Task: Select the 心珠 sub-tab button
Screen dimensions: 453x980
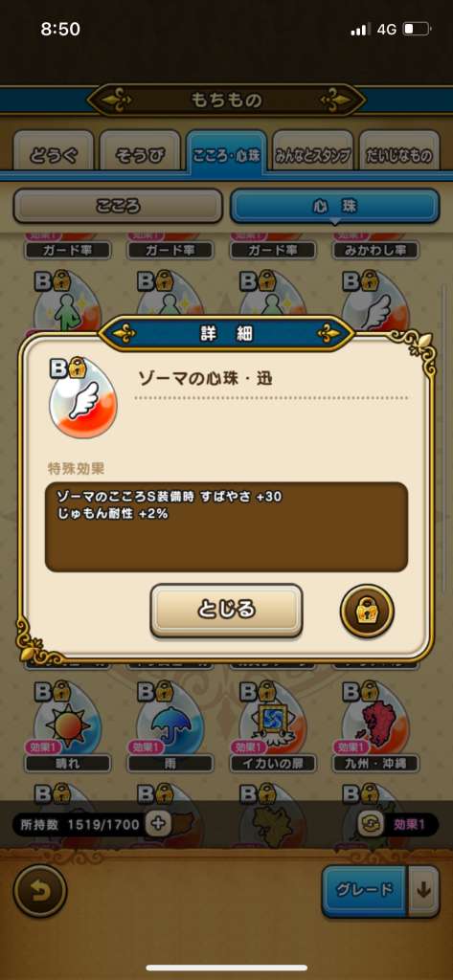Action: coord(335,207)
